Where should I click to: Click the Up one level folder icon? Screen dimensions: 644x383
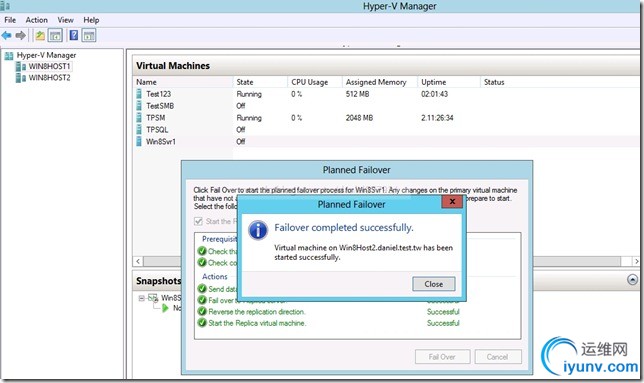coord(40,36)
